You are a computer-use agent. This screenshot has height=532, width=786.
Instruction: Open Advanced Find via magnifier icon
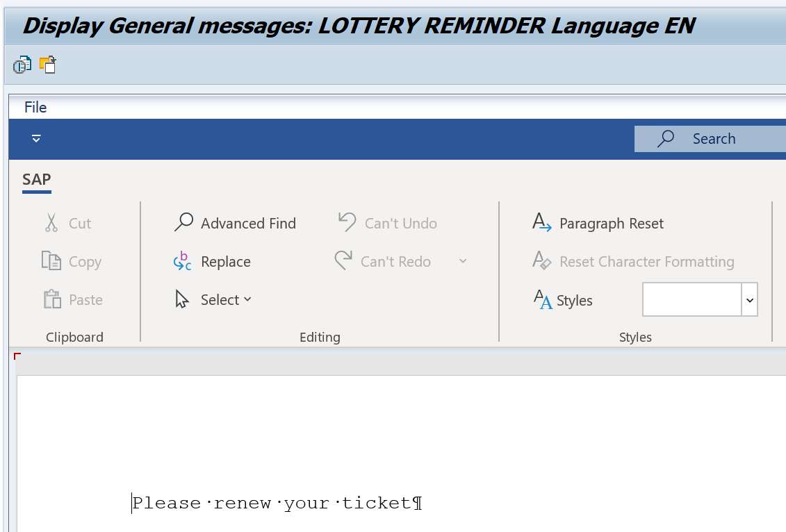pyautogui.click(x=184, y=222)
